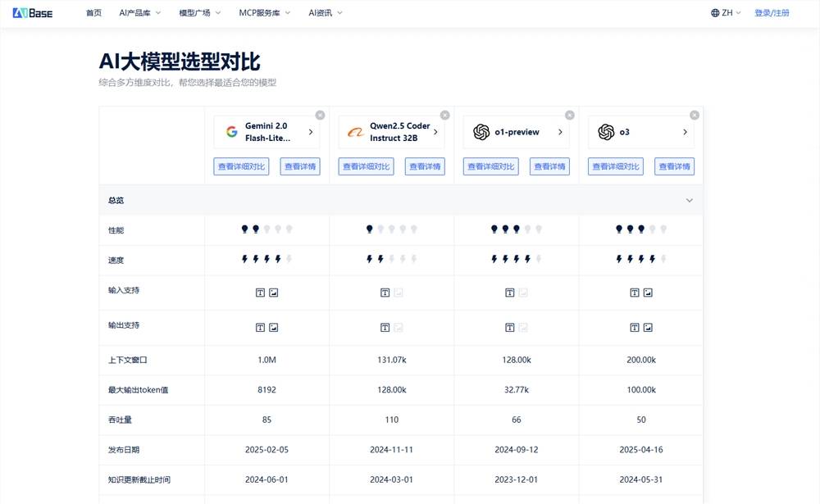820x504 pixels.
Task: Click Gemini text output support icon
Action: [x=260, y=328]
